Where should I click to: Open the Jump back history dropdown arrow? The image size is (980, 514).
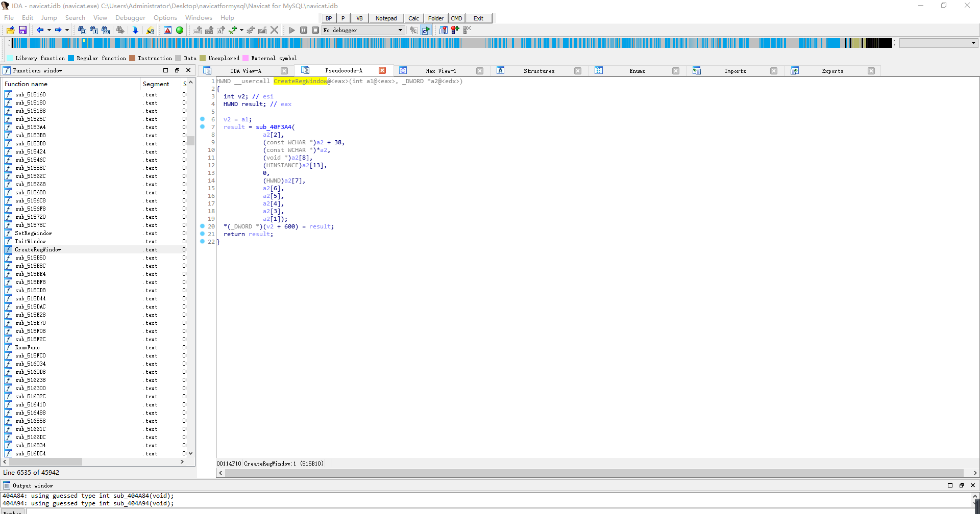49,30
